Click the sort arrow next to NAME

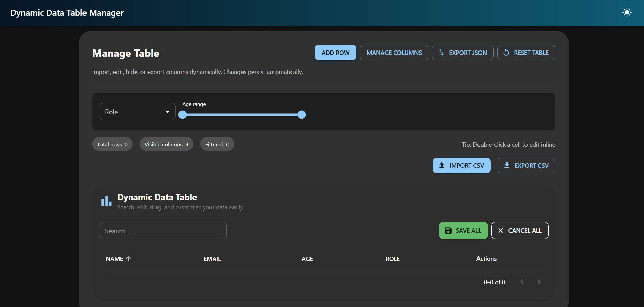pyautogui.click(x=128, y=259)
